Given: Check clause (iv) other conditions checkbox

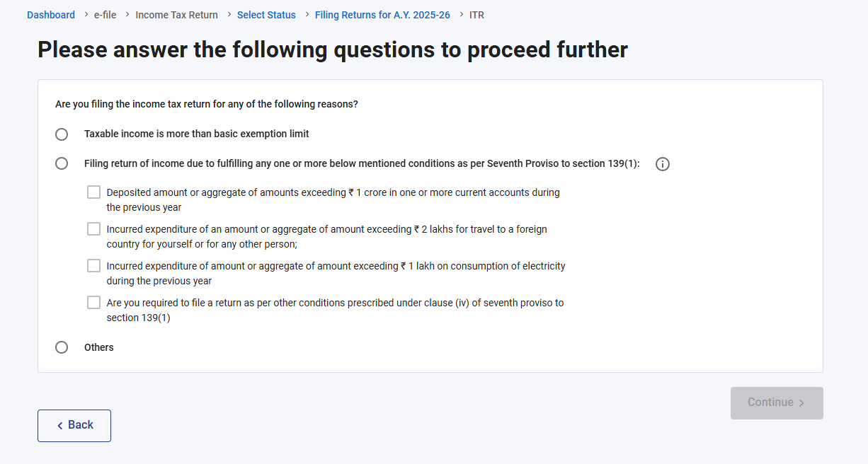Looking at the screenshot, I should click(x=93, y=303).
